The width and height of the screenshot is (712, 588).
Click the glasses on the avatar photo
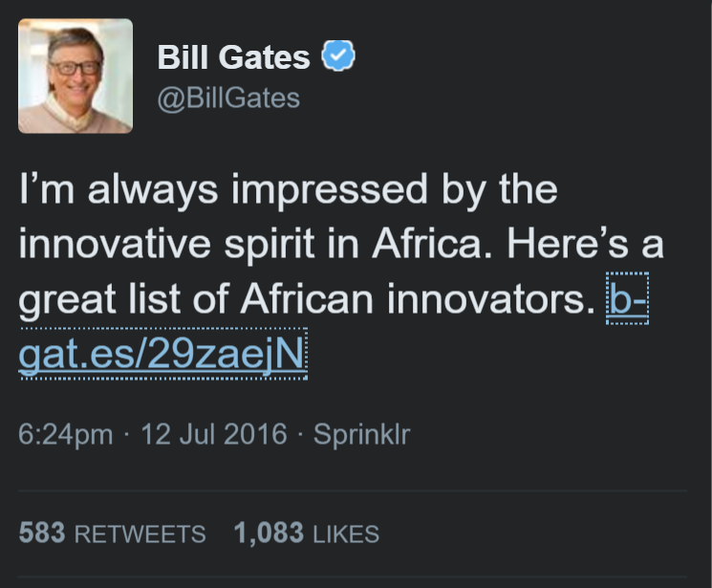75,68
